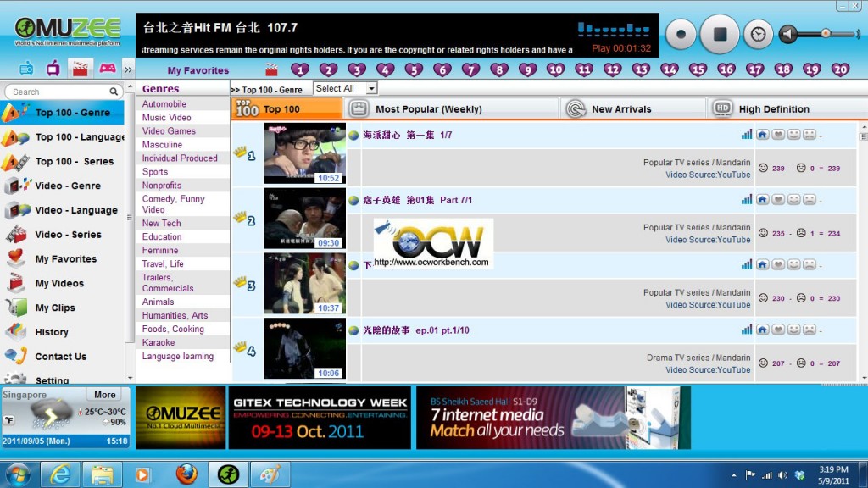
Task: Select the video clapperboard mode icon
Action: pos(81,69)
